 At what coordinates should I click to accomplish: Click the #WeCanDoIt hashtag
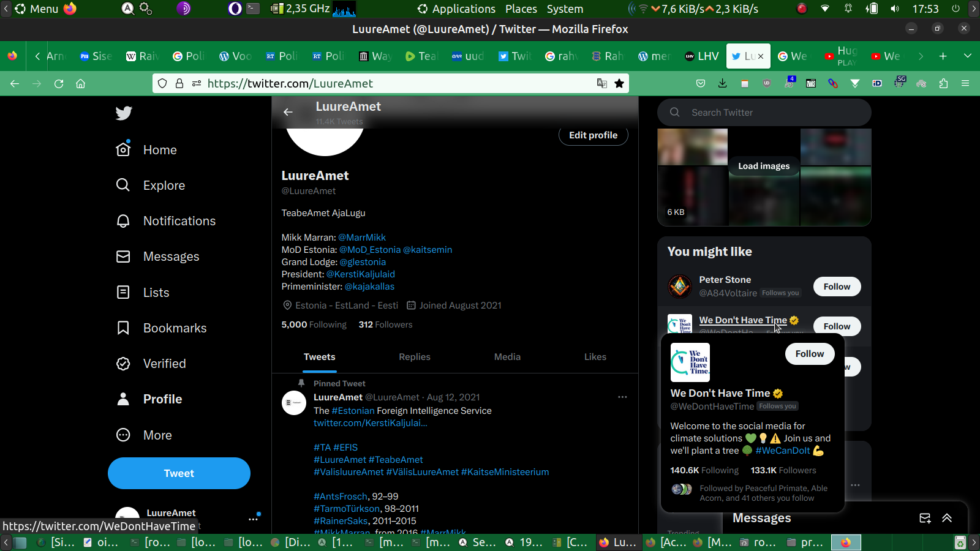(x=783, y=451)
